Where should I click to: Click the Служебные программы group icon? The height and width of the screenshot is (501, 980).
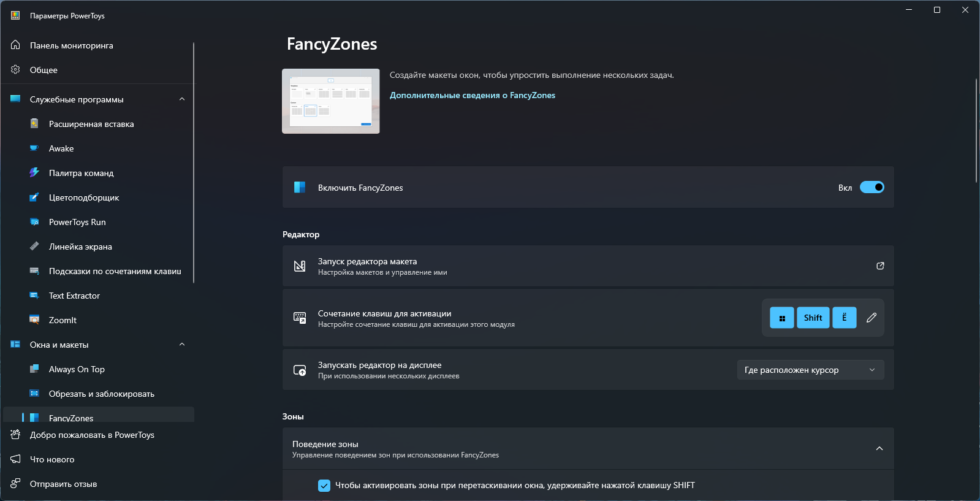coord(15,99)
